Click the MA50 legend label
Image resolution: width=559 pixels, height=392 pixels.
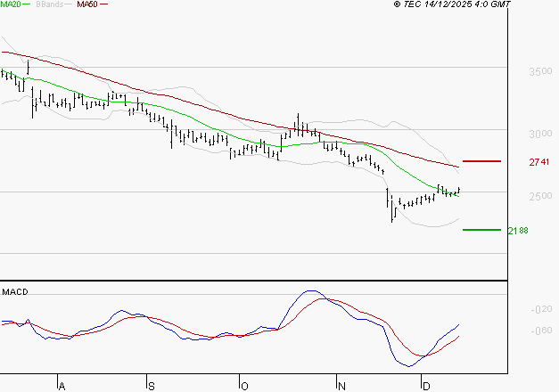[x=87, y=4]
